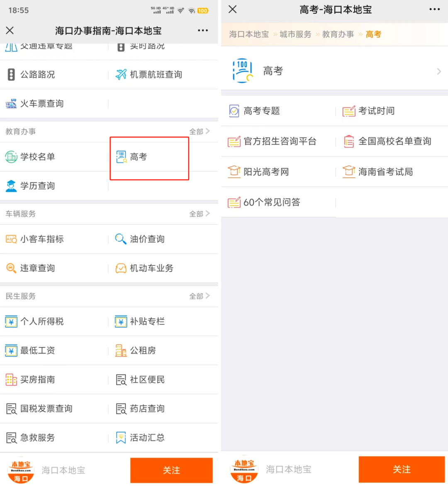Image resolution: width=448 pixels, height=487 pixels.
Task: Expand 全部 for 教育办事 section
Action: coord(200,131)
